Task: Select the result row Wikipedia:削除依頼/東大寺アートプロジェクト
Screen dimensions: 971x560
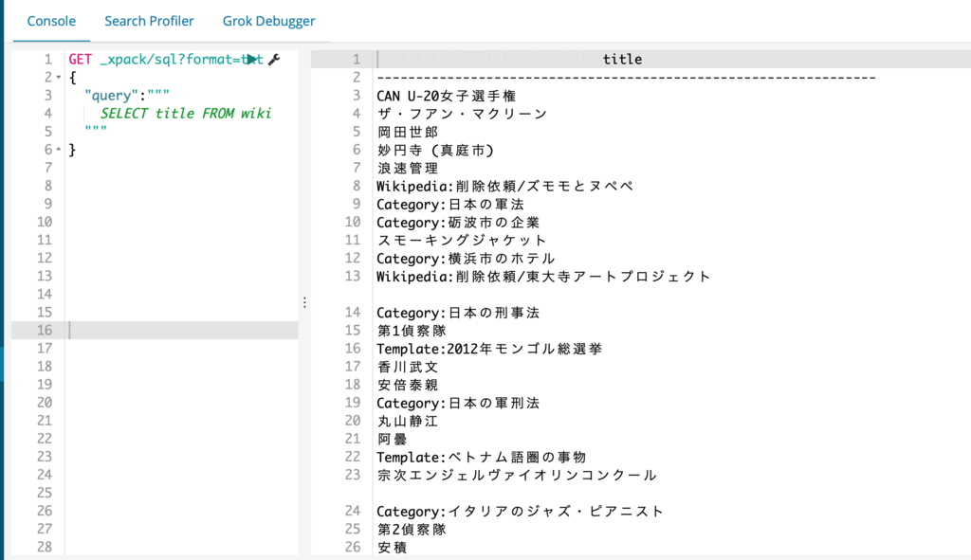Action: tap(543, 276)
